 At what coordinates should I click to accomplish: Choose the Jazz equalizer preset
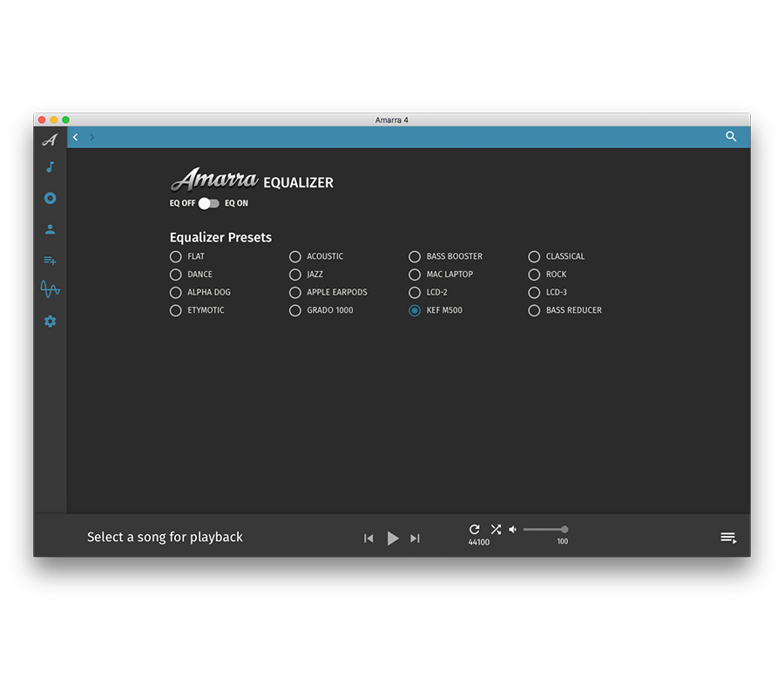[x=295, y=274]
